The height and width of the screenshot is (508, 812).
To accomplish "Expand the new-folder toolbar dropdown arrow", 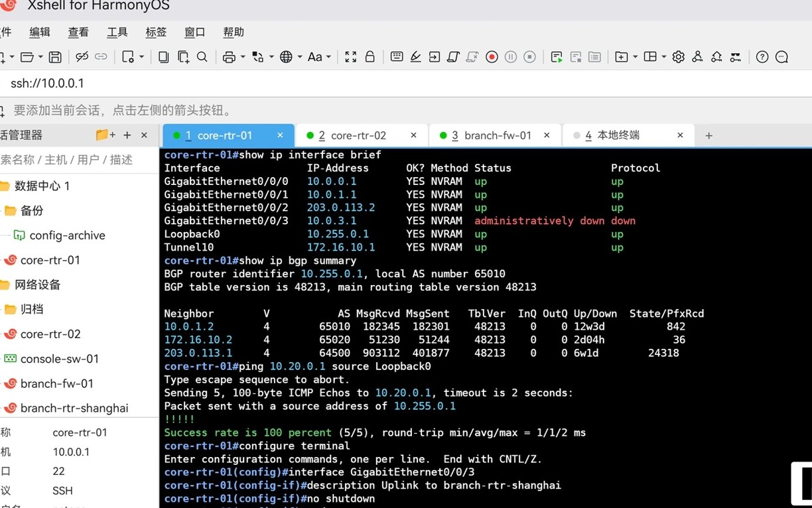I will (x=635, y=57).
